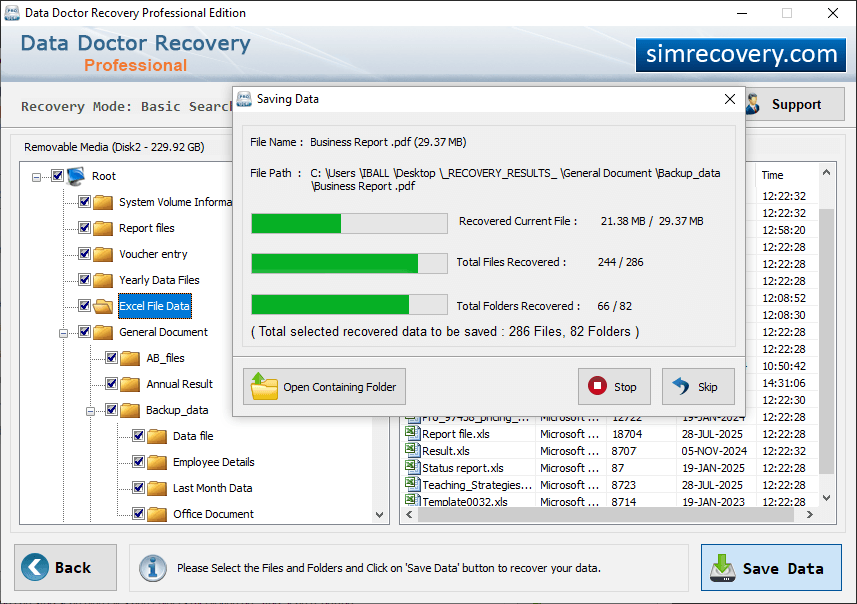Click the Excel icon of Teaching_Strategies file

pyautogui.click(x=411, y=484)
